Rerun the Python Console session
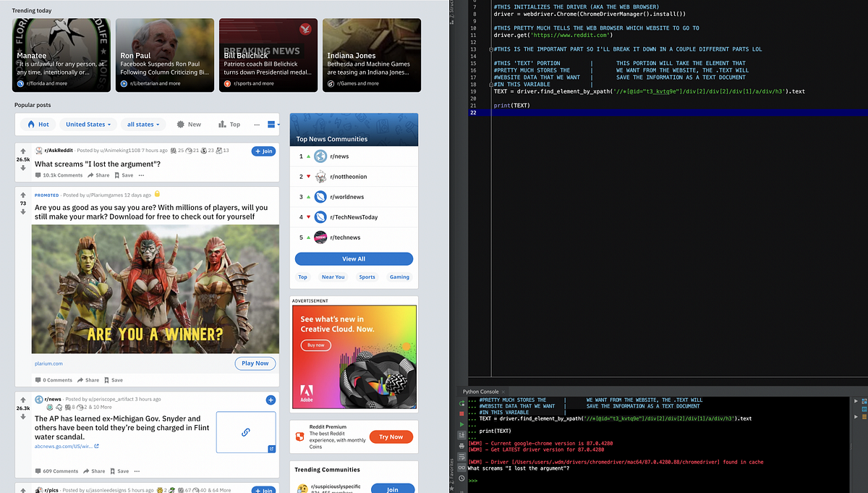 461,404
